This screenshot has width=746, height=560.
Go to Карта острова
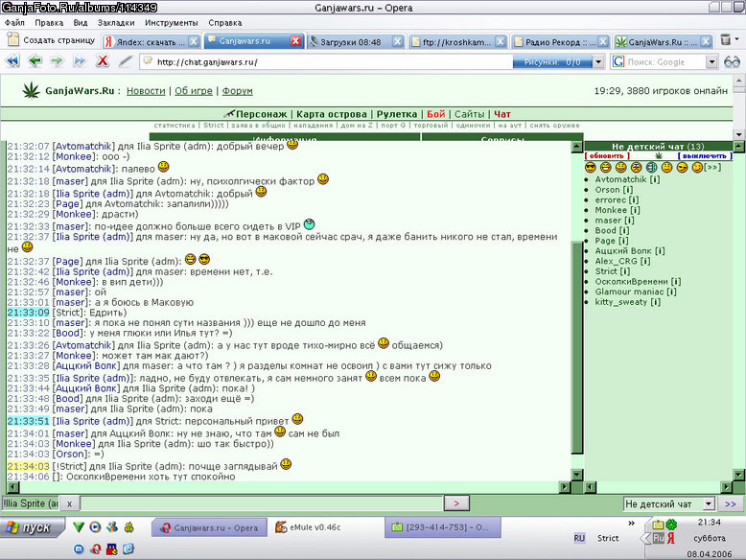click(x=331, y=114)
